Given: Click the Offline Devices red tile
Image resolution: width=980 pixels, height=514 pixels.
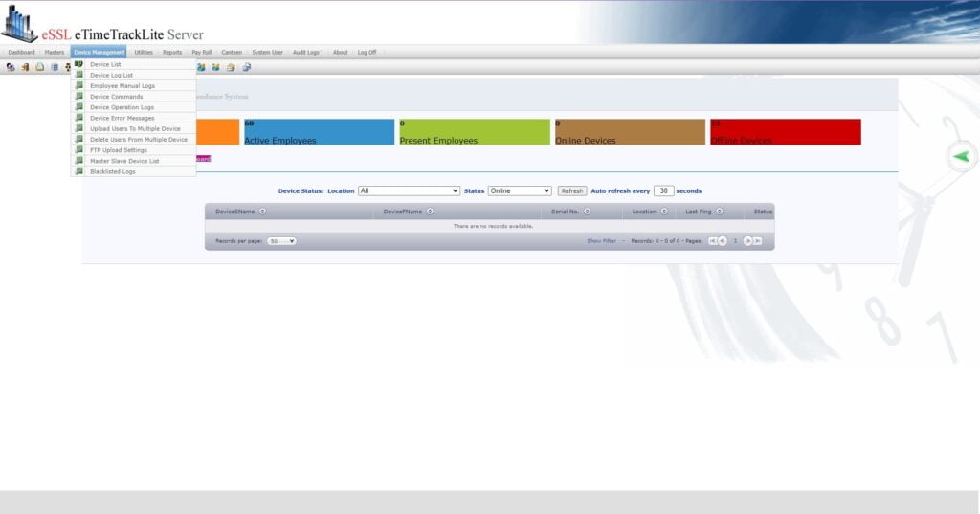Looking at the screenshot, I should pyautogui.click(x=786, y=132).
